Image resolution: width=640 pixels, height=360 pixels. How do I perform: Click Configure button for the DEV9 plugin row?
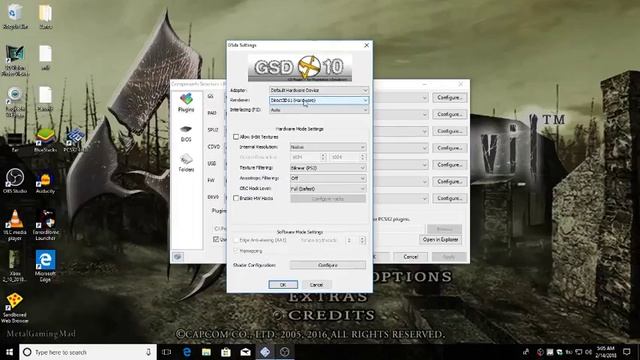[x=449, y=198]
